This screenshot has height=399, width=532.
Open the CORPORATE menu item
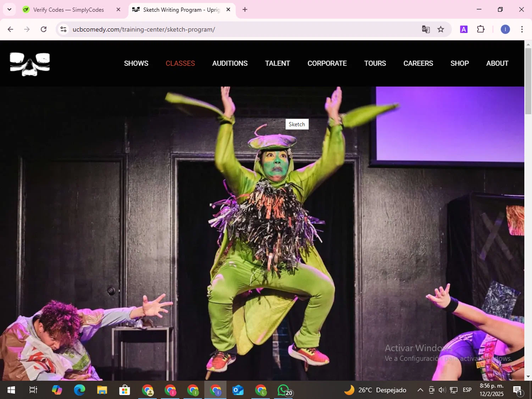[327, 63]
